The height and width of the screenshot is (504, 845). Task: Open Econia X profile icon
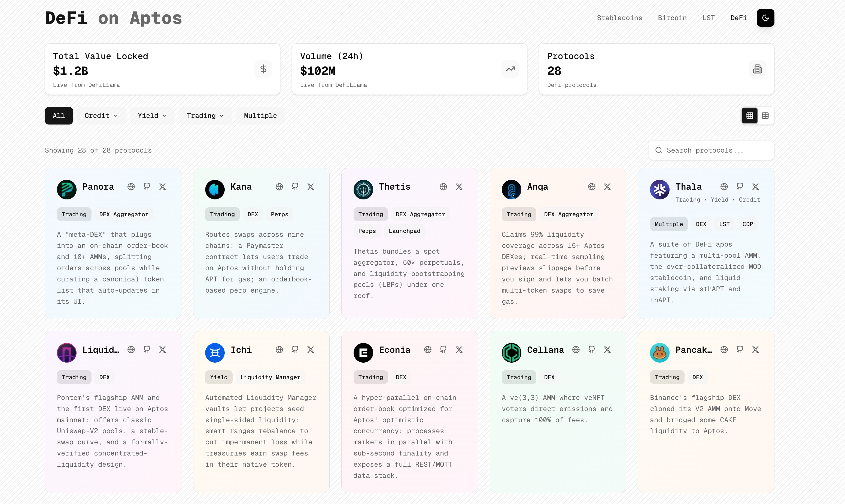[x=459, y=350]
